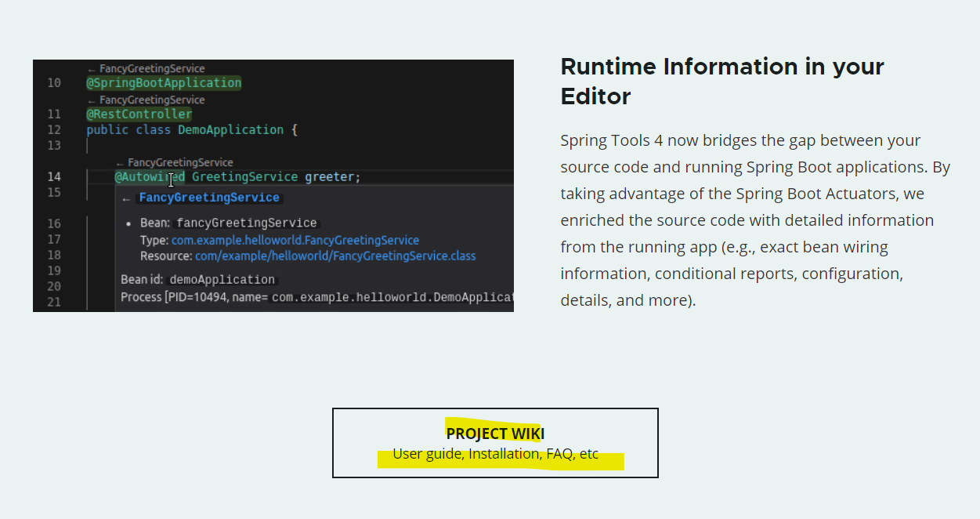
Task: Click the Runtime Information in your Editor heading
Action: 722,81
